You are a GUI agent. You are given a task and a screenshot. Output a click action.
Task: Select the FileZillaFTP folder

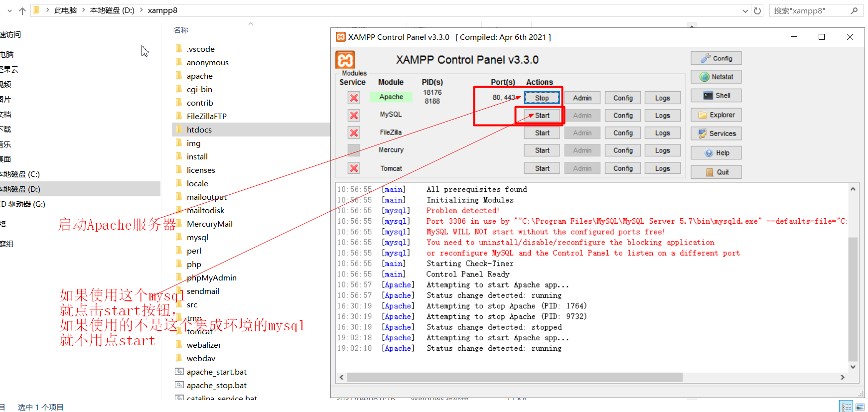207,117
